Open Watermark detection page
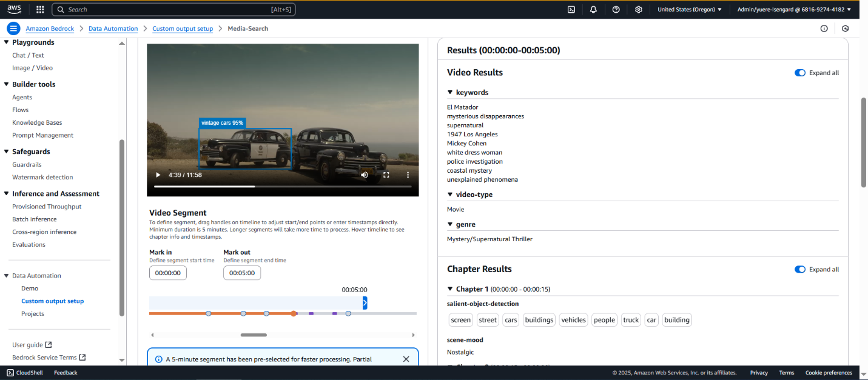This screenshot has height=380, width=868. (x=42, y=177)
